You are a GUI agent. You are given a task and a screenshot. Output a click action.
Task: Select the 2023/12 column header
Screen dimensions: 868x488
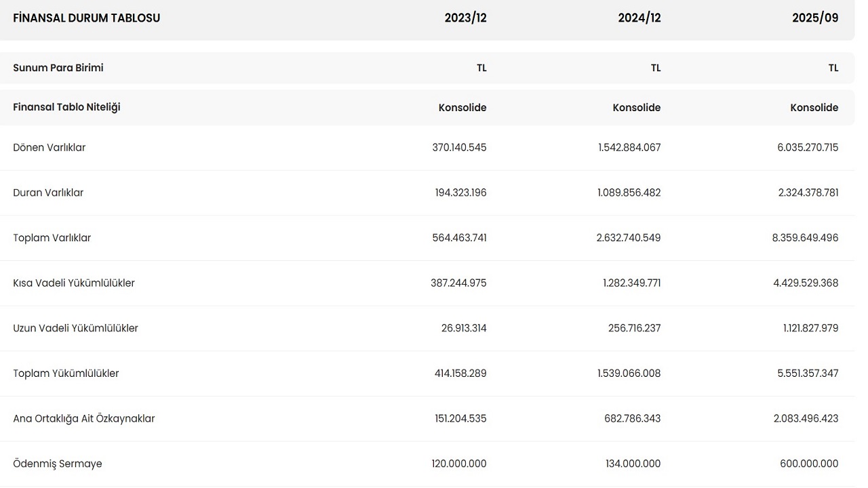click(x=465, y=18)
